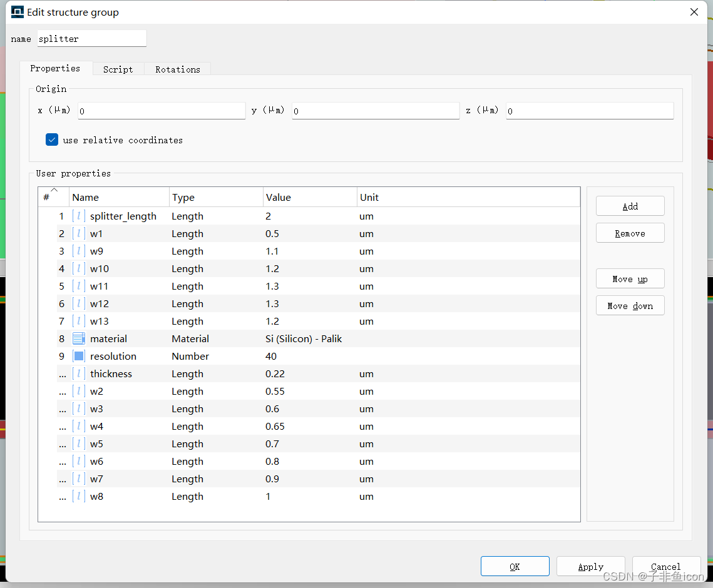Click the w4 row length icon

pyautogui.click(x=79, y=426)
